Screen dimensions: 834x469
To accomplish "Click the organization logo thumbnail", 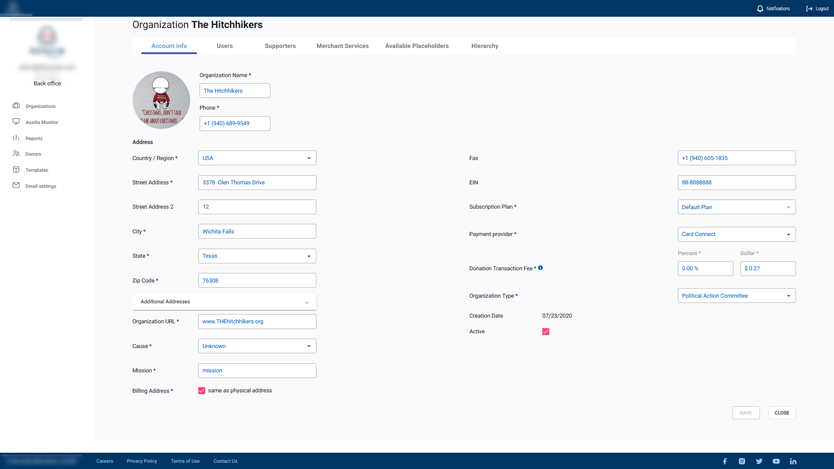I will (x=161, y=100).
